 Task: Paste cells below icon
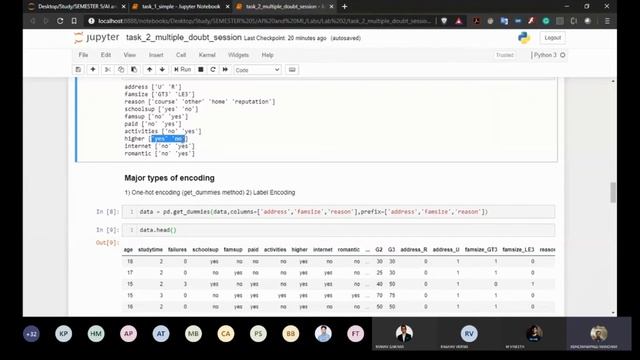(x=134, y=70)
